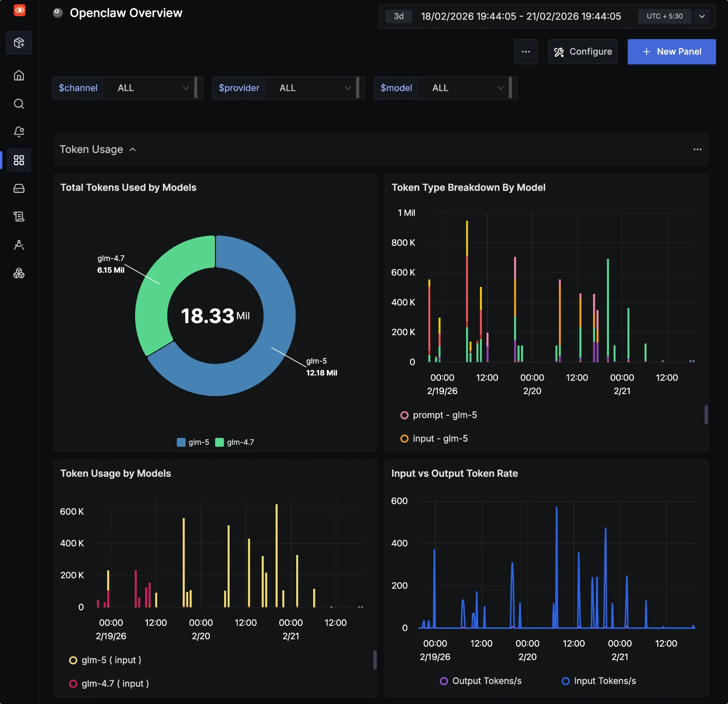Click the OpenObserve eye logo

click(19, 10)
